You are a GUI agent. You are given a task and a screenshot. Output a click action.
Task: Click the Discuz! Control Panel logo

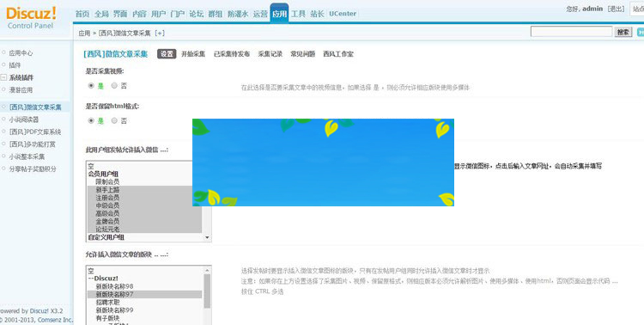[31, 17]
